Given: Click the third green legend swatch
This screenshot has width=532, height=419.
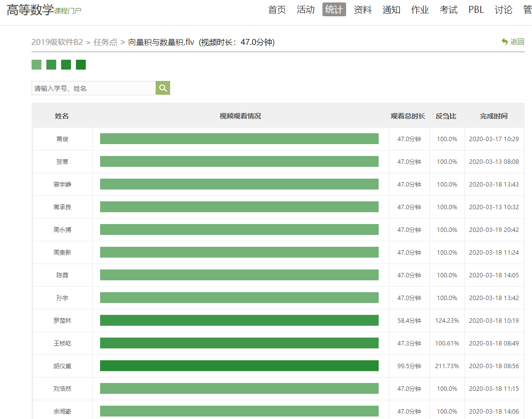Looking at the screenshot, I should (x=66, y=65).
